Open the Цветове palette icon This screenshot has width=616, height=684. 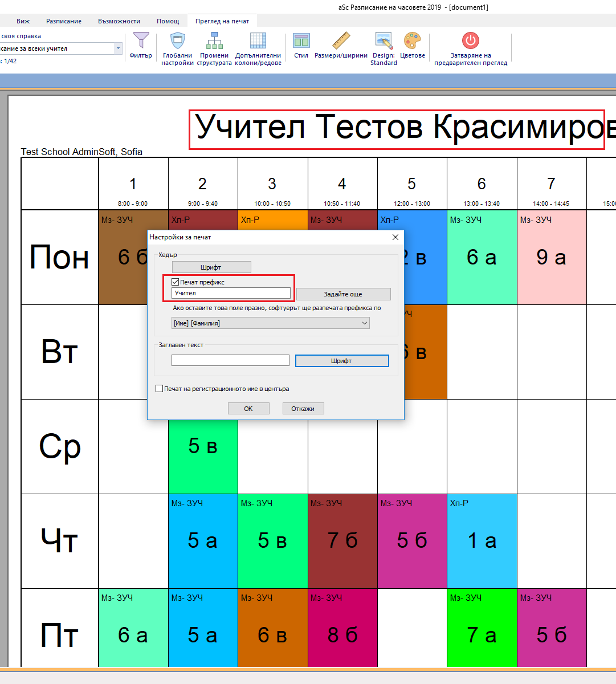pos(413,41)
